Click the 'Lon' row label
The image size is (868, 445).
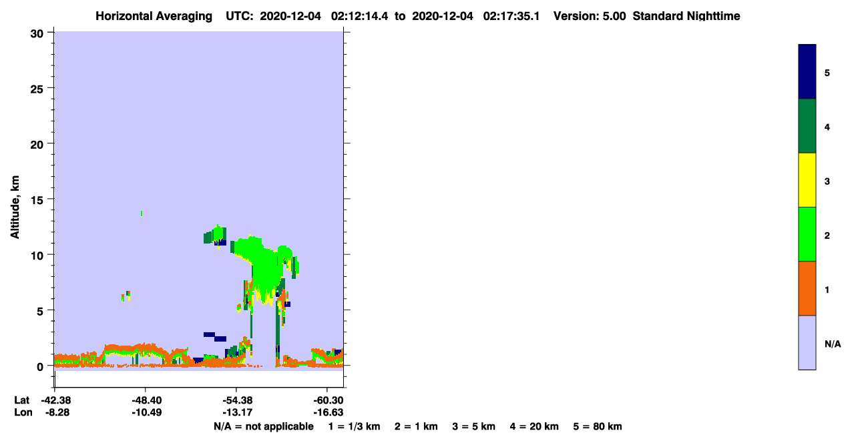23,413
